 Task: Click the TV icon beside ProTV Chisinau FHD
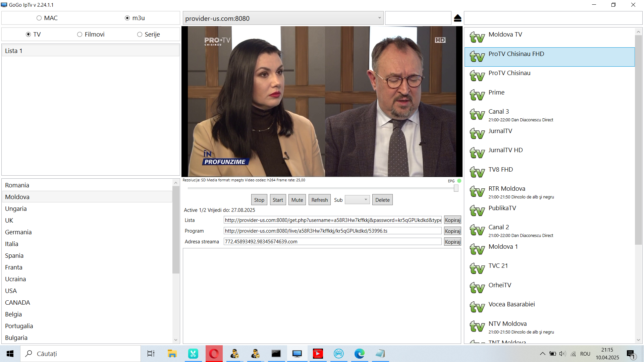pyautogui.click(x=477, y=57)
